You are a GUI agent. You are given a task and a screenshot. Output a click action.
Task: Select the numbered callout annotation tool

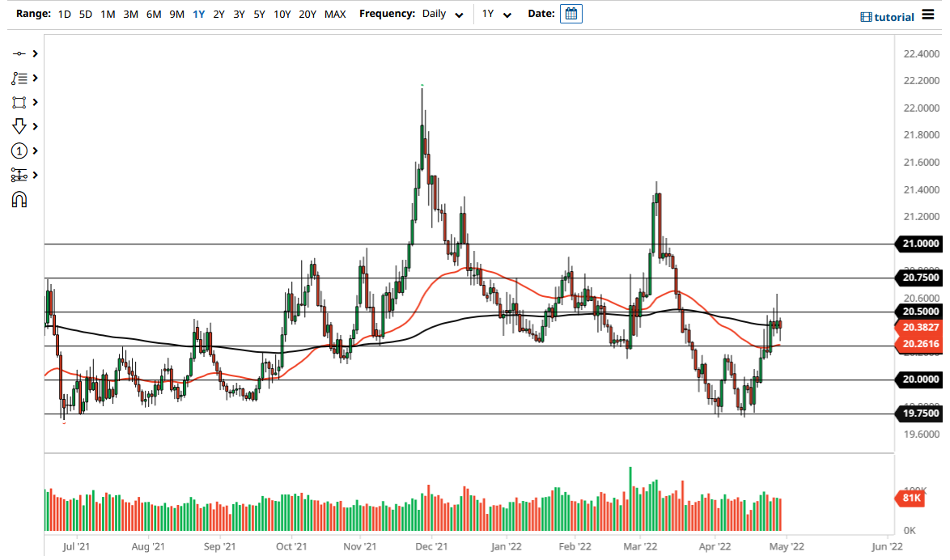coord(19,151)
